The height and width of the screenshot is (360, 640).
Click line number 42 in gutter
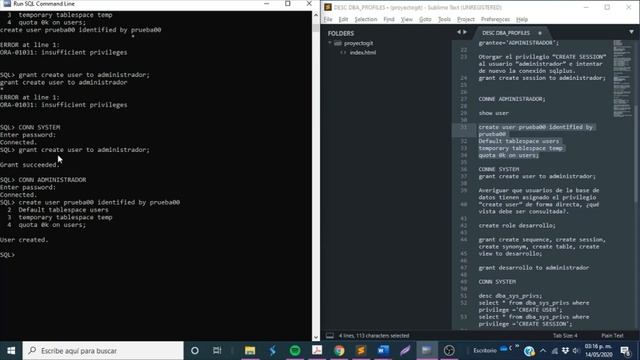pos(463,225)
